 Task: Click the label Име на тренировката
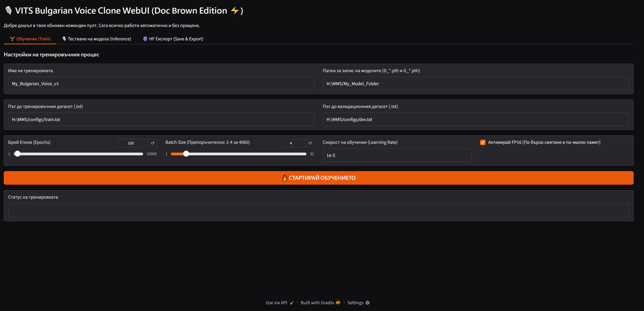pyautogui.click(x=31, y=71)
